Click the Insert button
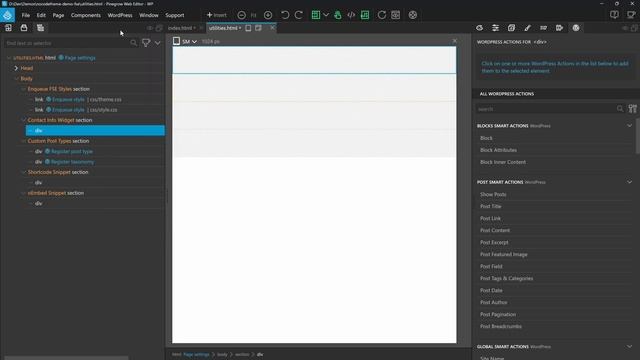640x360 pixels. (216, 15)
